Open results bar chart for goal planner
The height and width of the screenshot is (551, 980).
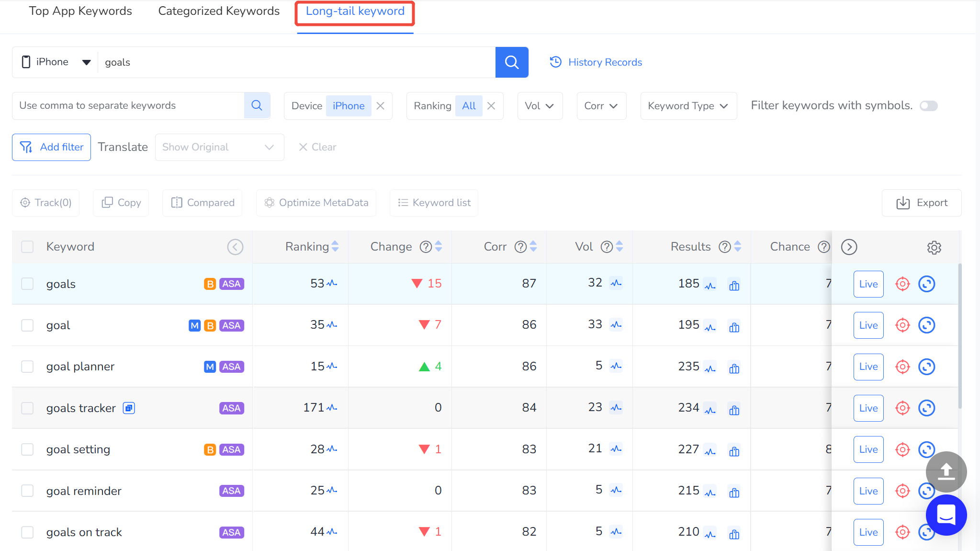click(x=734, y=368)
